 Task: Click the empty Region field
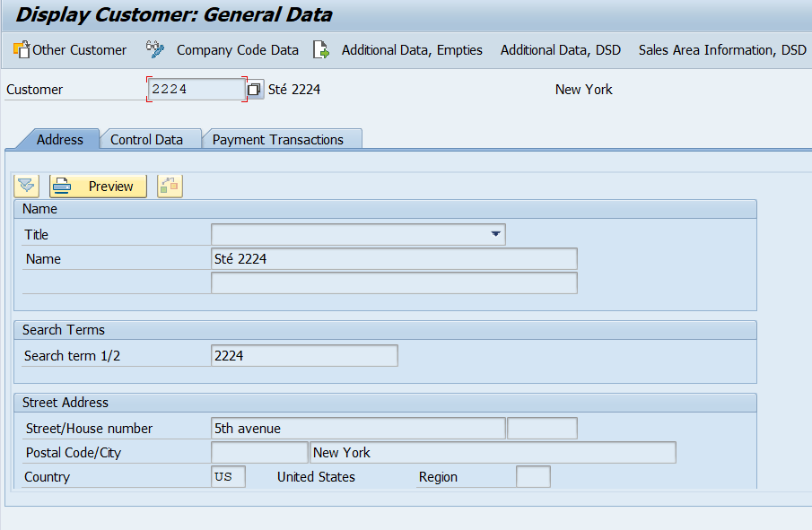(533, 477)
